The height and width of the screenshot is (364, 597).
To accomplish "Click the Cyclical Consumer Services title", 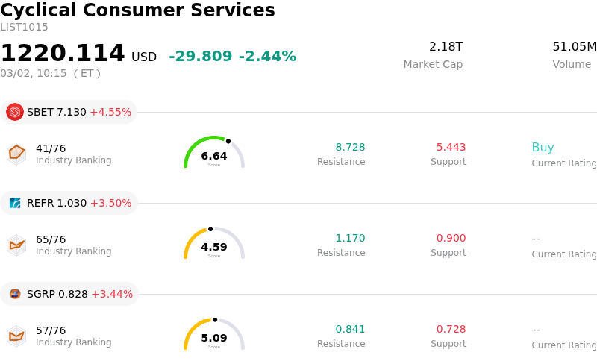I will click(x=137, y=10).
